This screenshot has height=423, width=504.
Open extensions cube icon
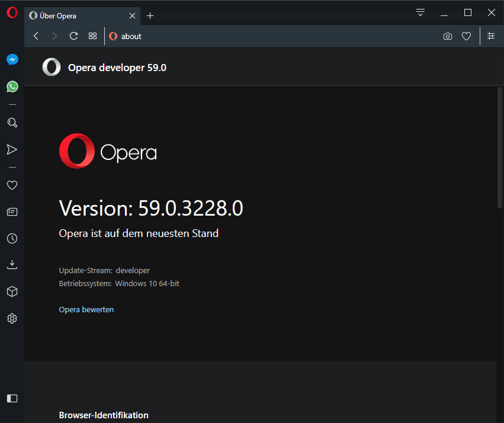click(x=12, y=291)
